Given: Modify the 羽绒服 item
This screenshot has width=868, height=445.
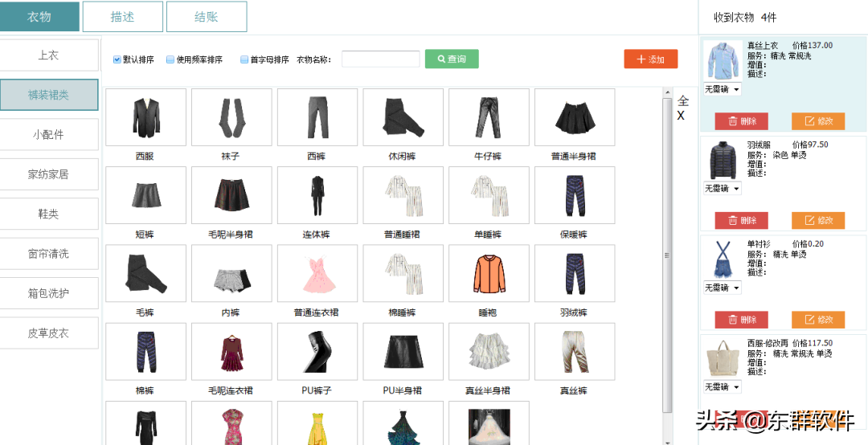Looking at the screenshot, I should tap(818, 220).
